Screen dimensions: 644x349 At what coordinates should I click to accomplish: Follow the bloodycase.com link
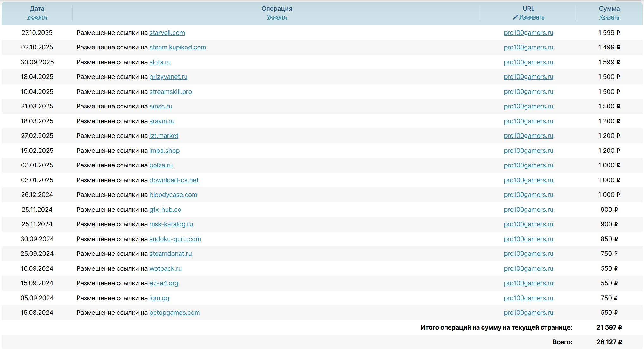click(x=173, y=195)
